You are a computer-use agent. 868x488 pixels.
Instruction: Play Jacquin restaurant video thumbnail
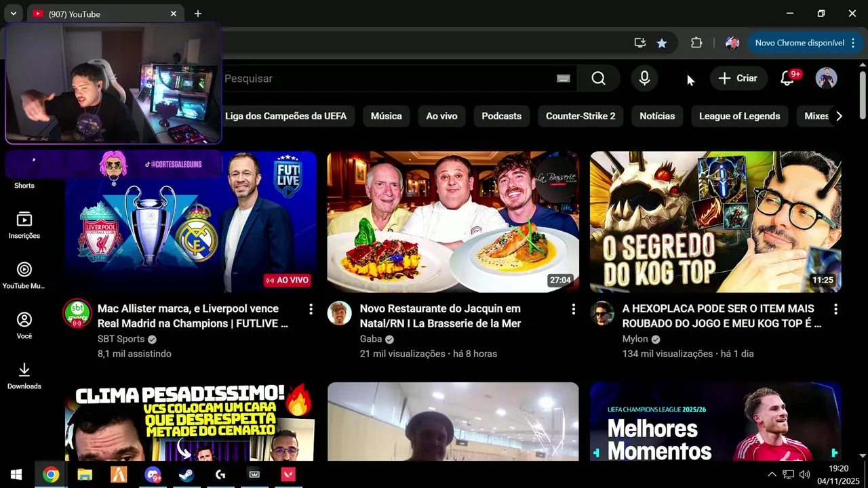point(453,222)
